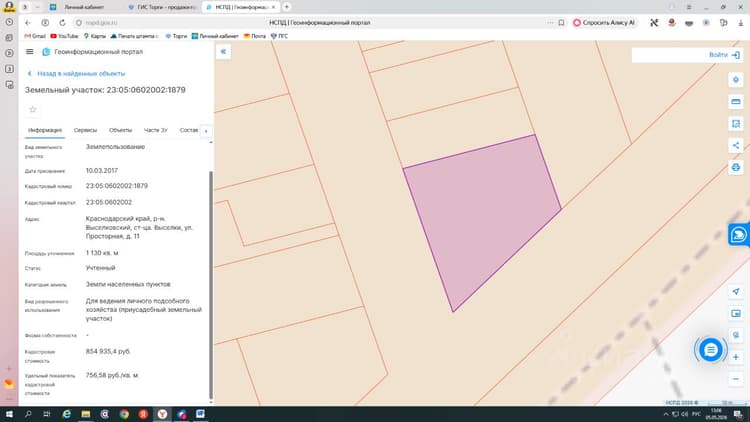Image resolution: width=750 pixels, height=422 pixels.
Task: Open the extensions icon in browser toolbar
Action: pyautogui.click(x=723, y=22)
